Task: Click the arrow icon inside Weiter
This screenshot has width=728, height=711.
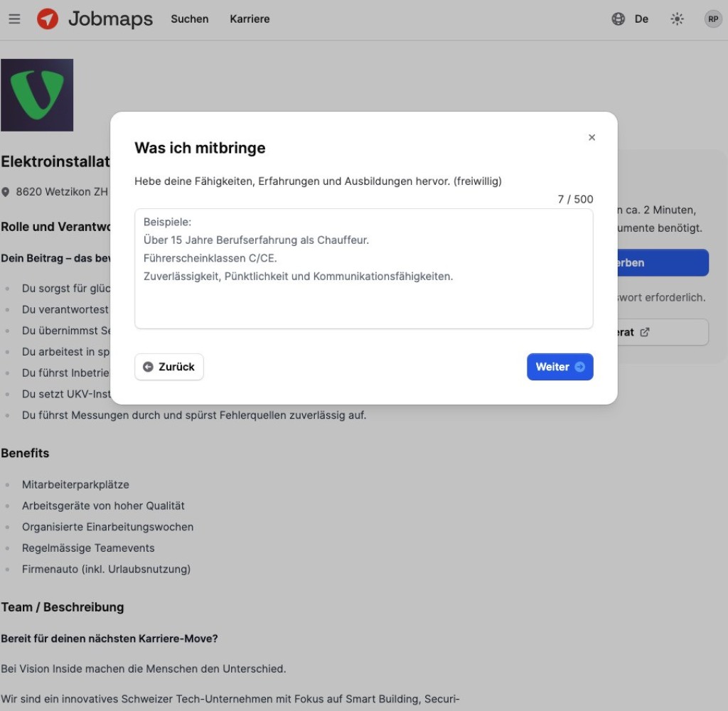Action: [x=580, y=367]
